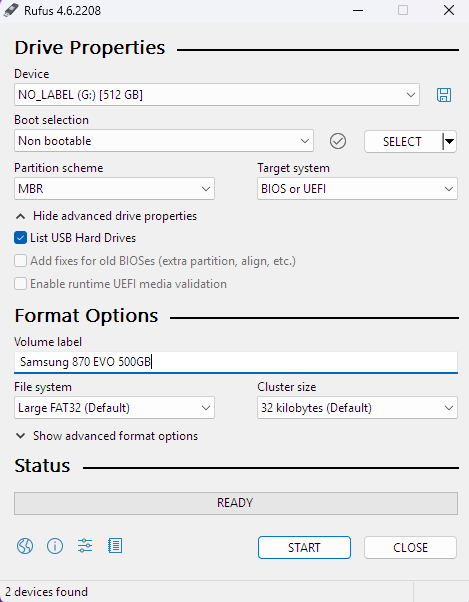Open the language globe icon
Screen dimensions: 469x602
(25, 546)
